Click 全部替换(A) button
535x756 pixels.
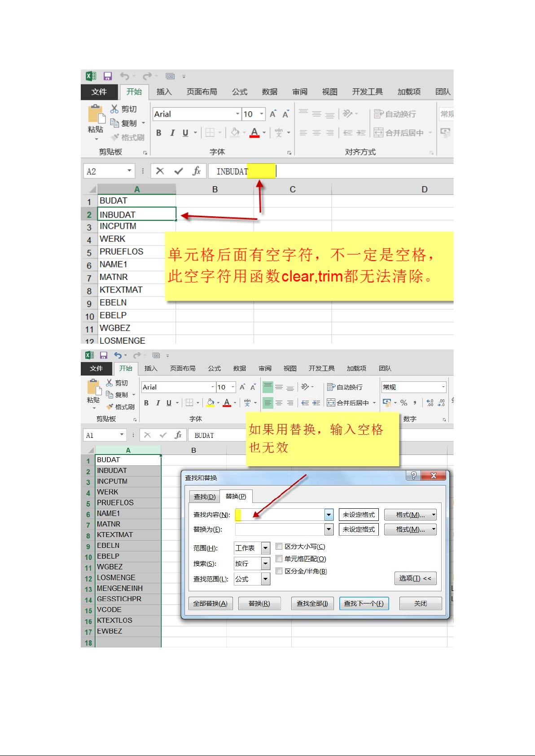(210, 603)
